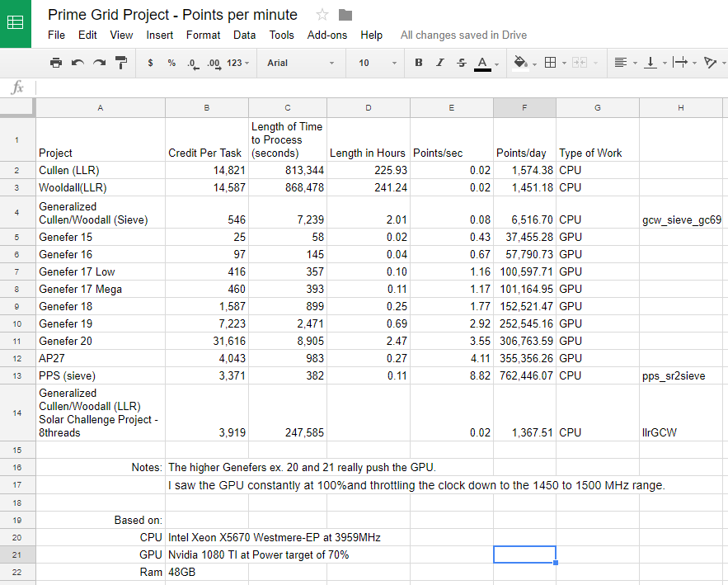Select cell 'Cullen (LLR)'
Viewport: 728px width, 585px height.
coord(101,171)
